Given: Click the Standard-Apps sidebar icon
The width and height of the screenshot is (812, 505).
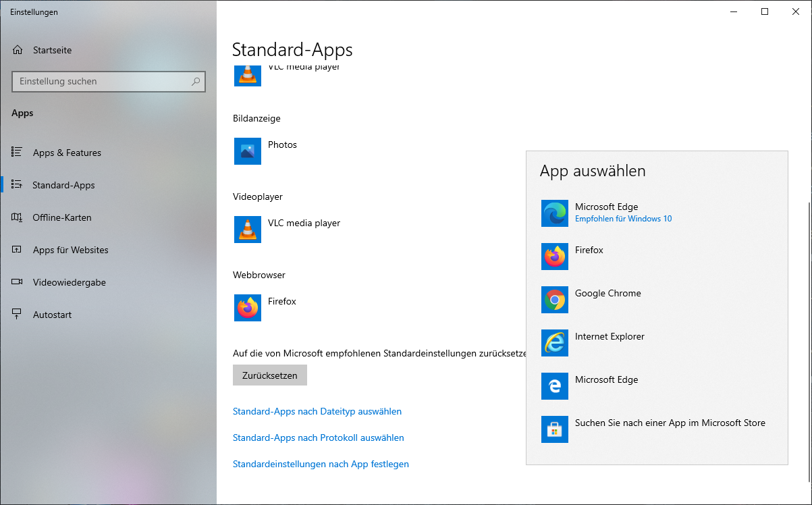Looking at the screenshot, I should pos(18,185).
